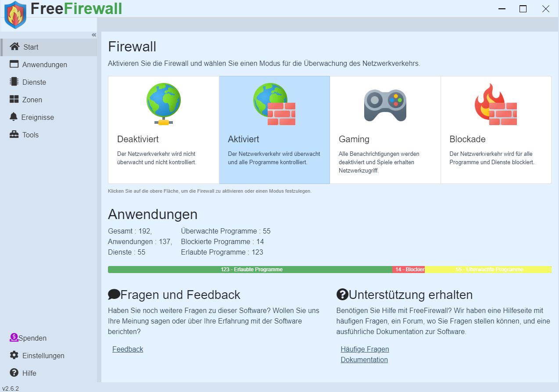This screenshot has height=392, width=559.
Task: Click the flame-wall icon of Blockade
Action: pyautogui.click(x=496, y=104)
